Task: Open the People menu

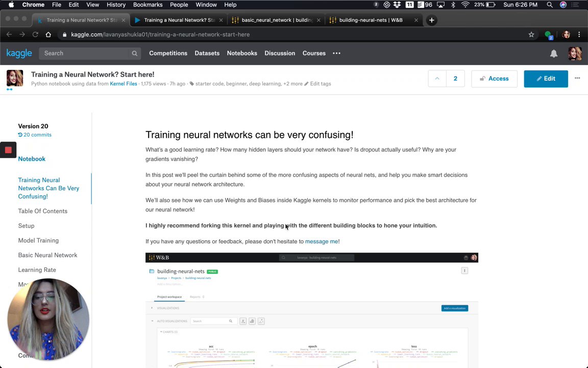Action: tap(179, 5)
